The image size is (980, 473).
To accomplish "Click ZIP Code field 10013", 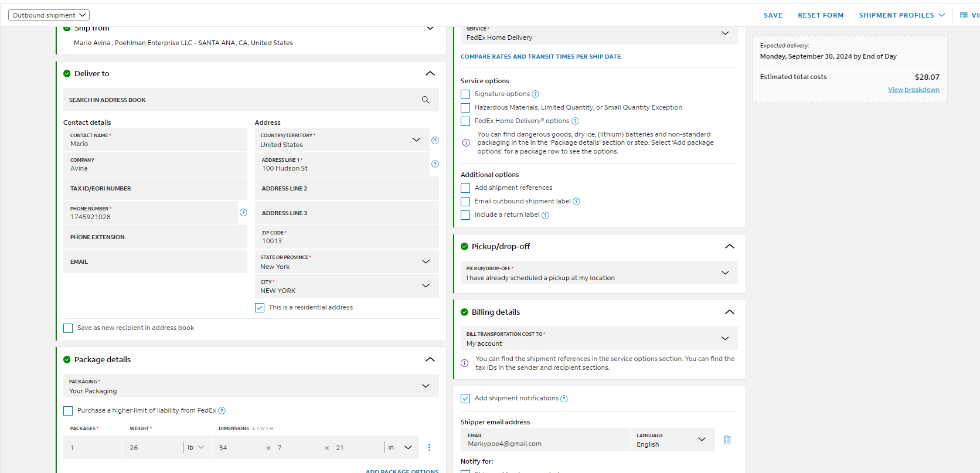I will tap(347, 237).
